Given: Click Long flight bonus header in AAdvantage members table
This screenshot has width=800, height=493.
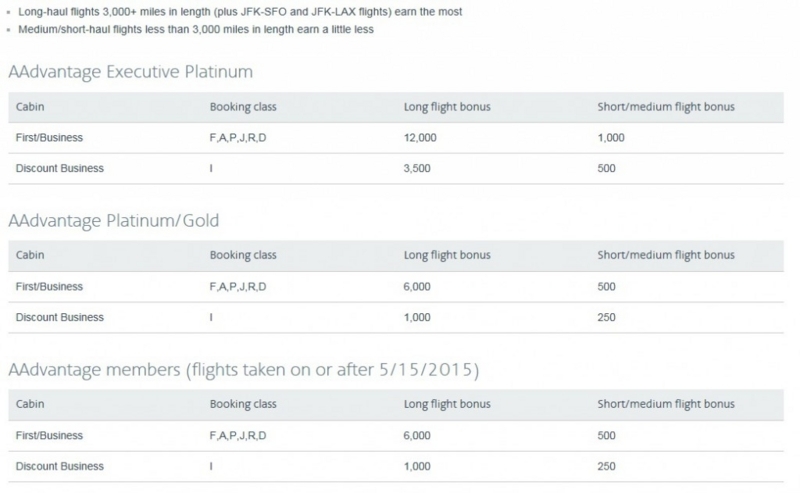Looking at the screenshot, I should click(447, 404).
